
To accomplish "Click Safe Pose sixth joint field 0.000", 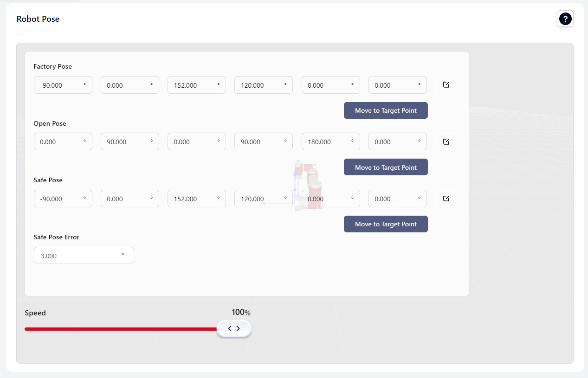I will tap(394, 199).
